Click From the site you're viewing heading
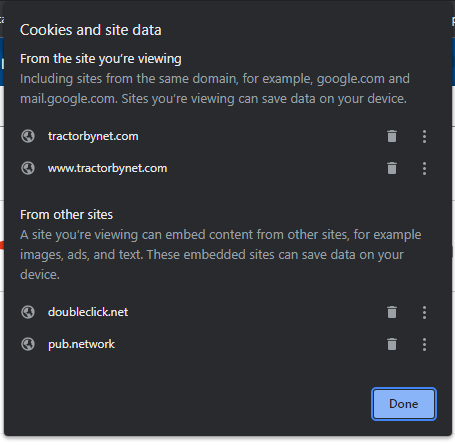455x445 pixels. (101, 59)
